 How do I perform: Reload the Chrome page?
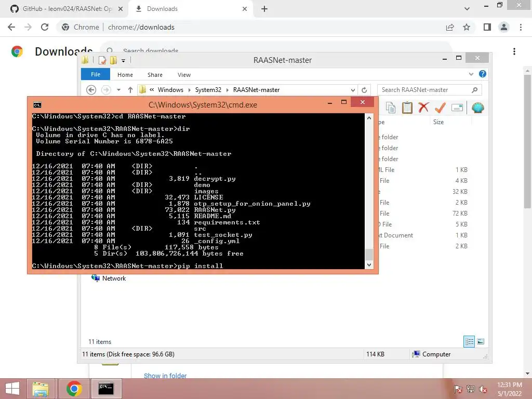(45, 27)
